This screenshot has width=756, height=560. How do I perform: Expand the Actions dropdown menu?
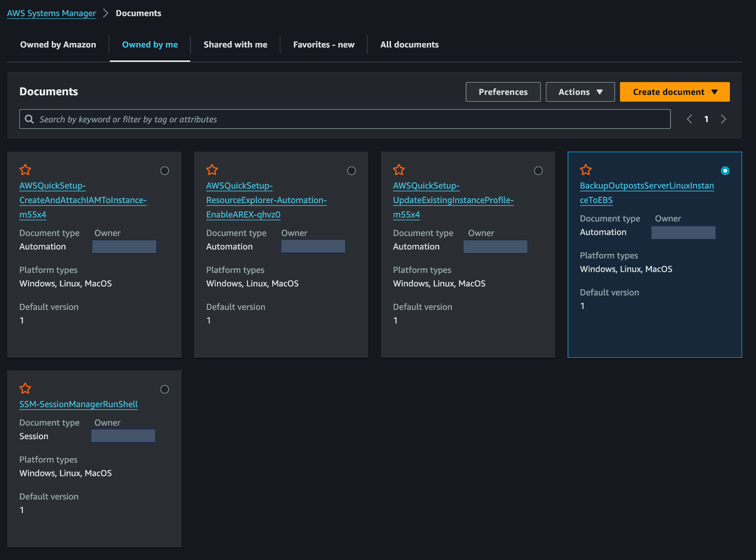(580, 92)
